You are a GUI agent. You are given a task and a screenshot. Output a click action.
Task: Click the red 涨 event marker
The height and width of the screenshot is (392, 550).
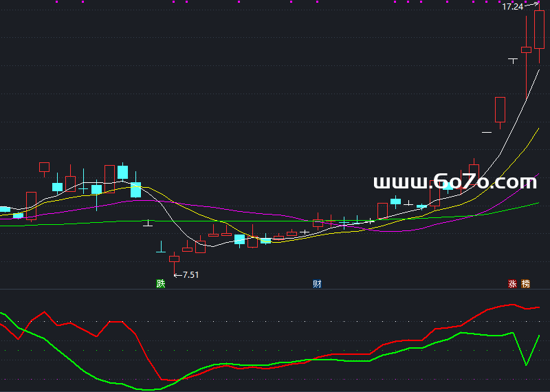tap(512, 283)
